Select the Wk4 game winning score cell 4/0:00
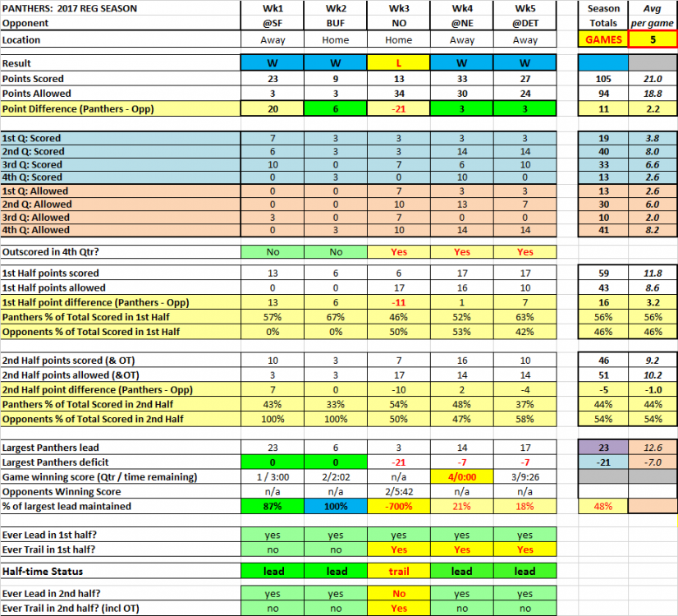The image size is (678, 616). point(461,477)
